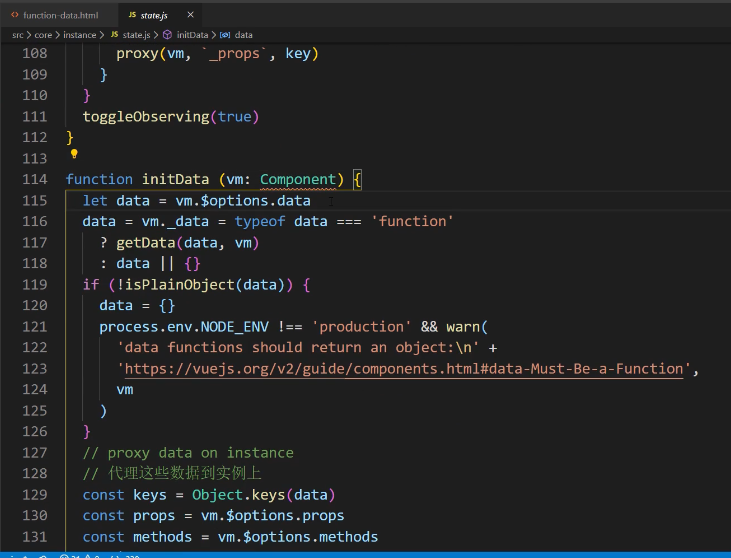Click the typeof keyword on line 116
Image resolution: width=731 pixels, height=558 pixels.
(260, 221)
